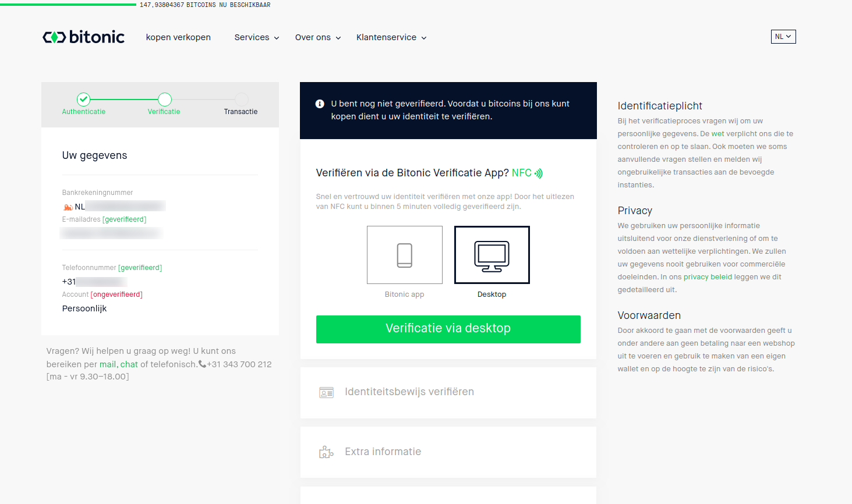Open the wet link in Identificatieplicht
Viewport: 852px width, 504px height.
[x=717, y=134]
